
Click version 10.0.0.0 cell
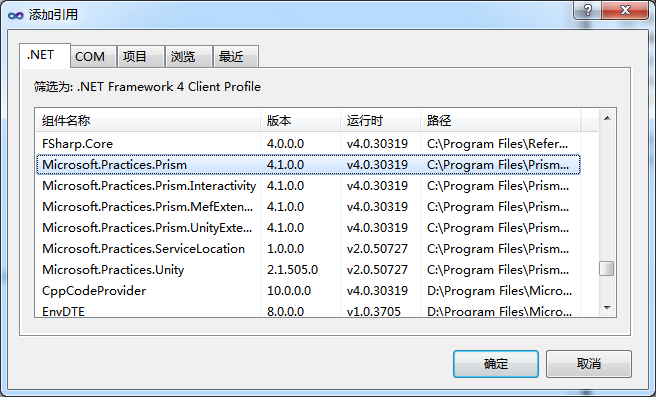tap(289, 291)
